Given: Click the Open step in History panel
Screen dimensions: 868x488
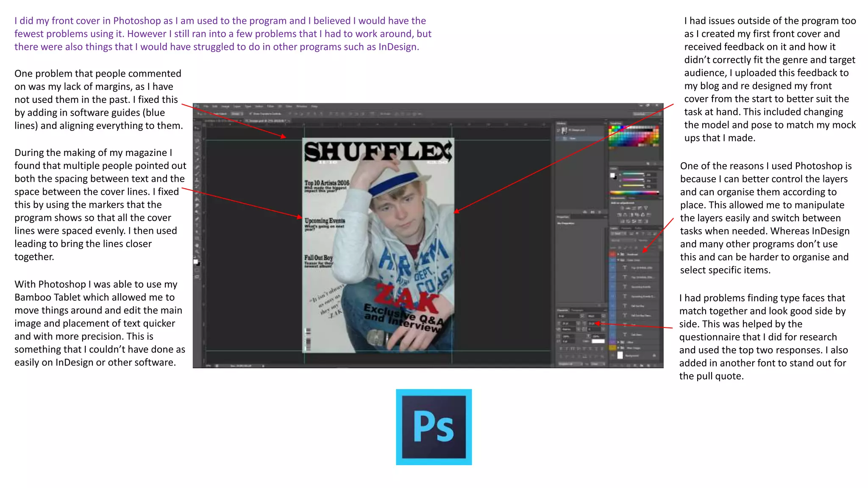Looking at the screenshot, I should pos(572,139).
